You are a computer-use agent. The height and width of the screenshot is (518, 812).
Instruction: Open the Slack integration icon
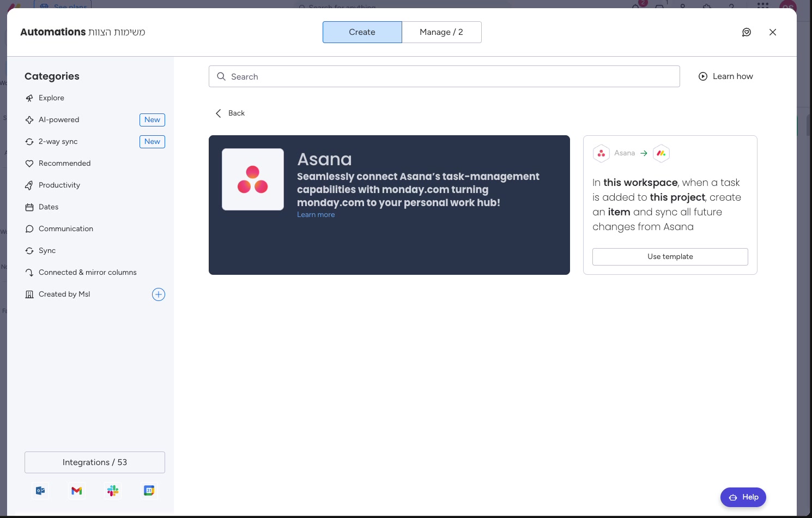coord(113,491)
